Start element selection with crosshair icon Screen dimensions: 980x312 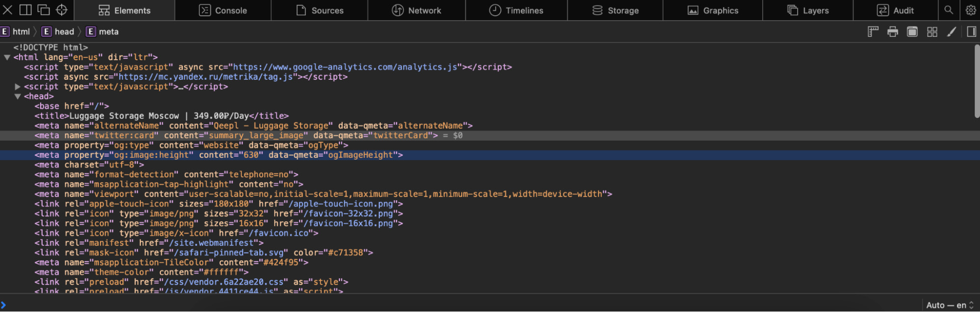[x=62, y=10]
